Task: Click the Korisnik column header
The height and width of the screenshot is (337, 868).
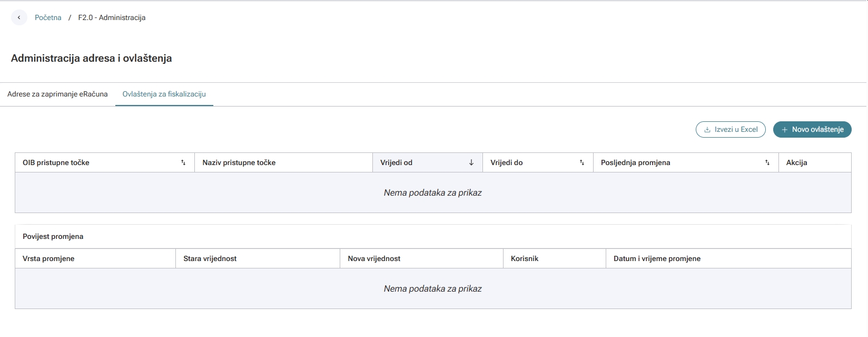Action: click(x=555, y=258)
